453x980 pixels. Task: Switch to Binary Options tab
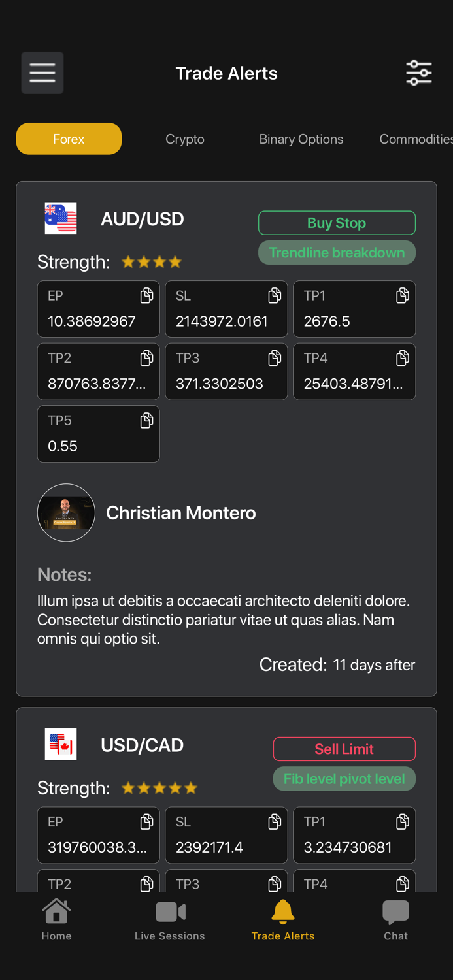click(x=301, y=139)
